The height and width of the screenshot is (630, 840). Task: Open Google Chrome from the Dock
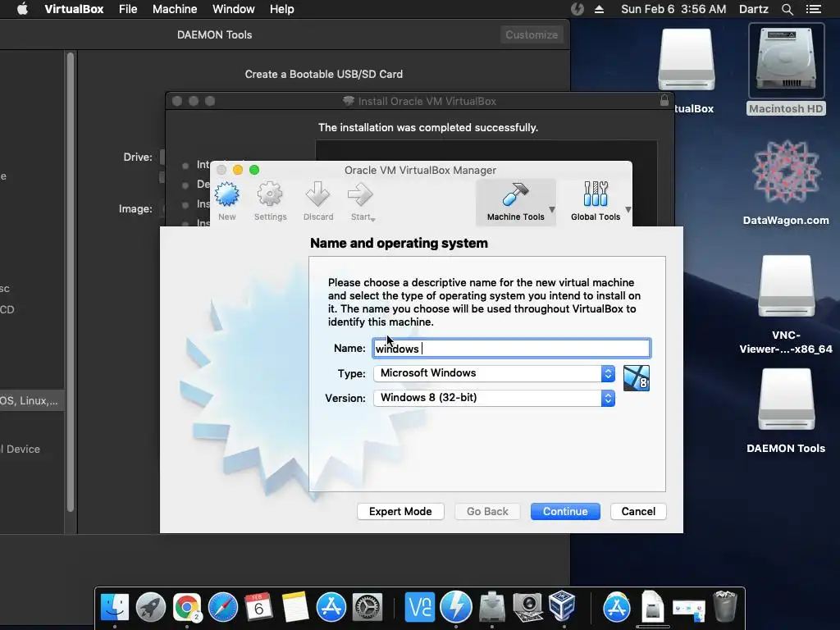186,608
